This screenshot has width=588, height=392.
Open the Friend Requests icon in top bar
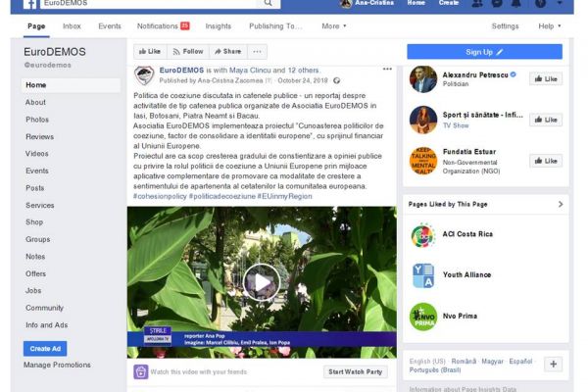pos(477,3)
